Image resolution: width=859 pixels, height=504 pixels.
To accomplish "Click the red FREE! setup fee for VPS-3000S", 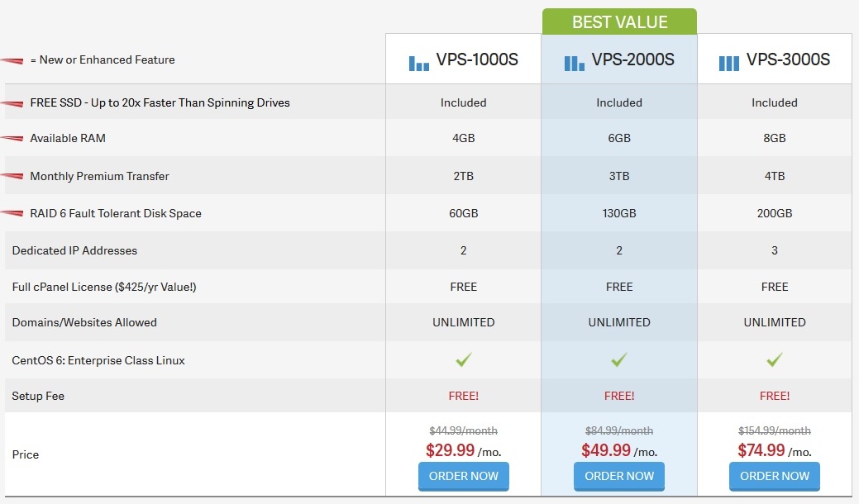I will [774, 396].
